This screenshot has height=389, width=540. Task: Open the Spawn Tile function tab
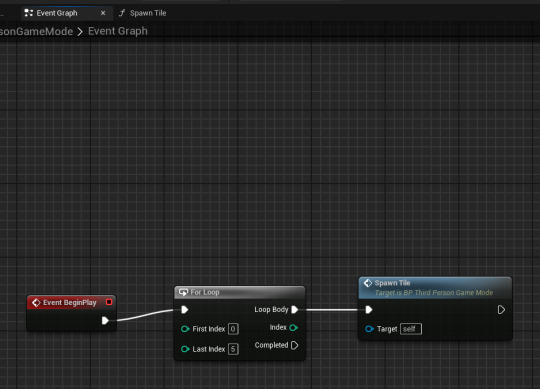point(143,13)
